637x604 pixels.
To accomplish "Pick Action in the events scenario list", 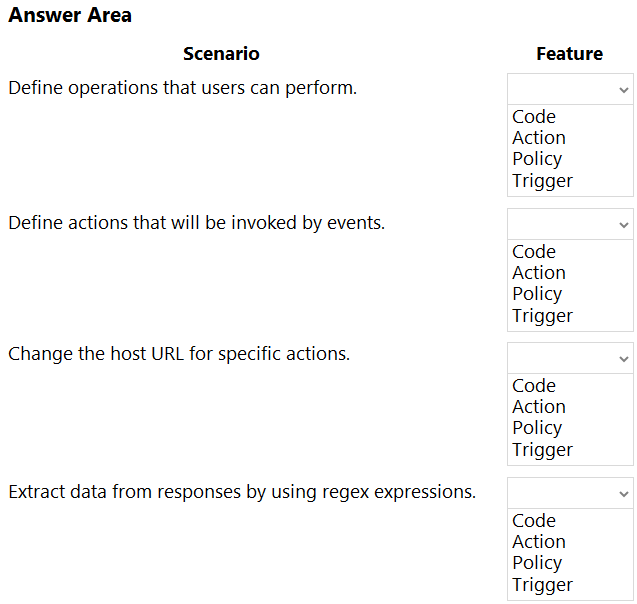I will [x=539, y=273].
